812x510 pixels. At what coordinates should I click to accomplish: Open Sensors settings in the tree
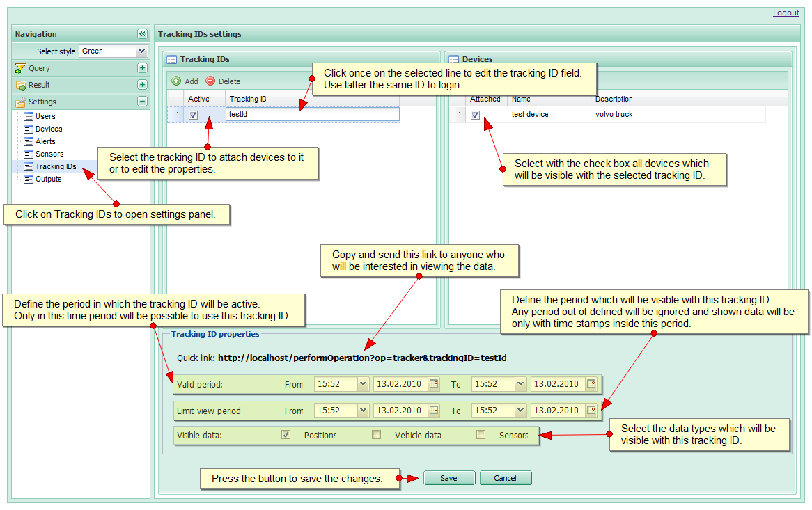coord(49,154)
